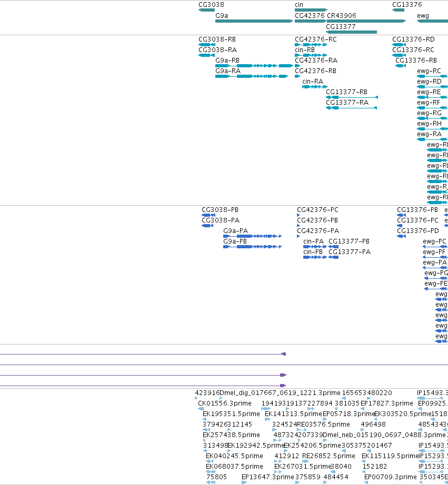
Task: Click the 152182 feature label
Action: pos(375,467)
